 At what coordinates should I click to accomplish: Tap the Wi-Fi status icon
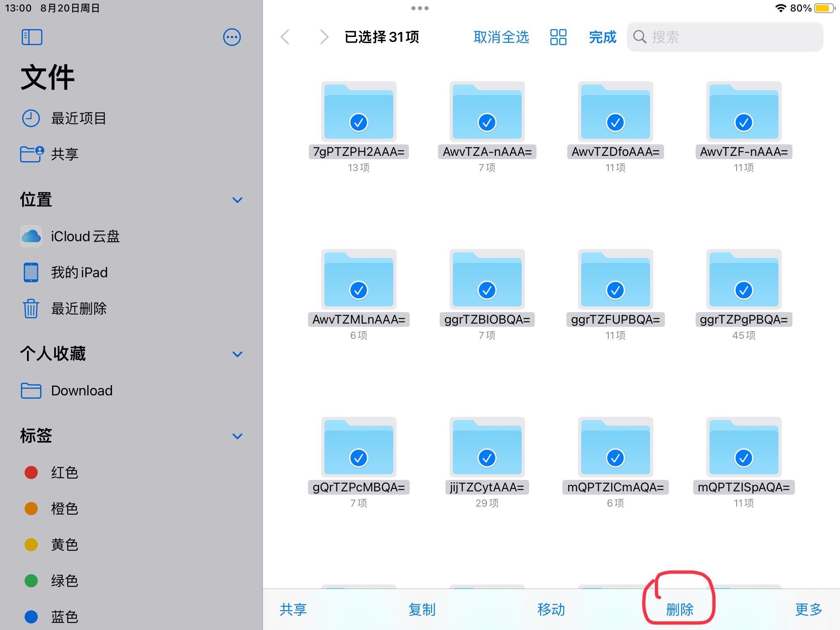tap(781, 8)
